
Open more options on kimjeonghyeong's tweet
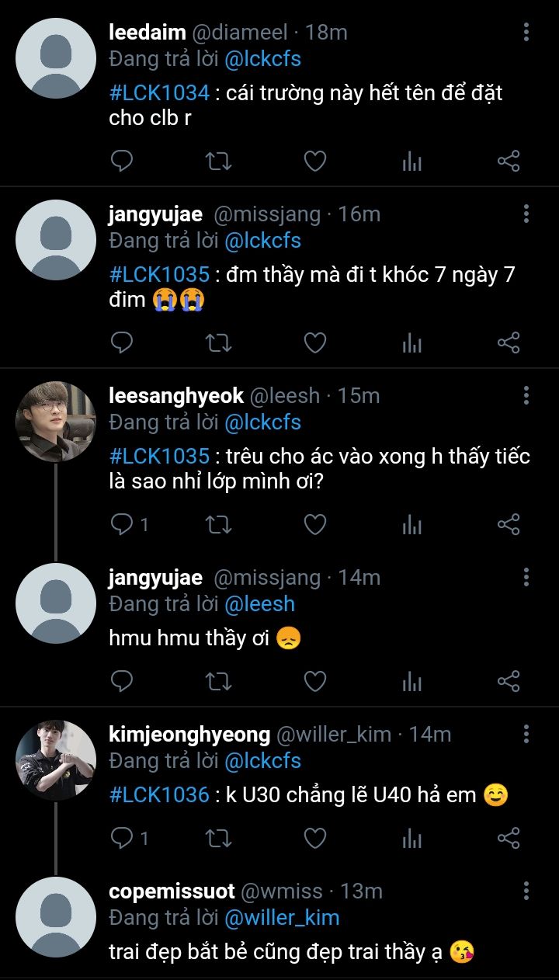[526, 735]
